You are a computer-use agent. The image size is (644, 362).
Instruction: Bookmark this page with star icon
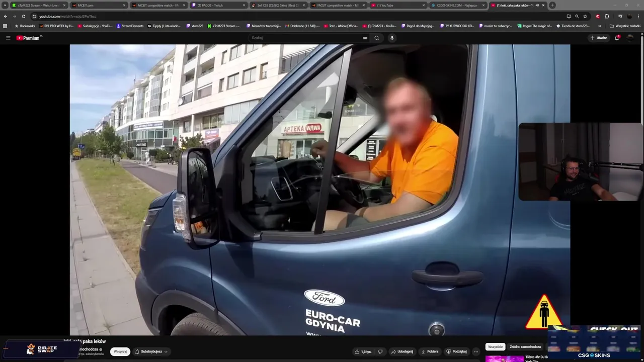585,16
